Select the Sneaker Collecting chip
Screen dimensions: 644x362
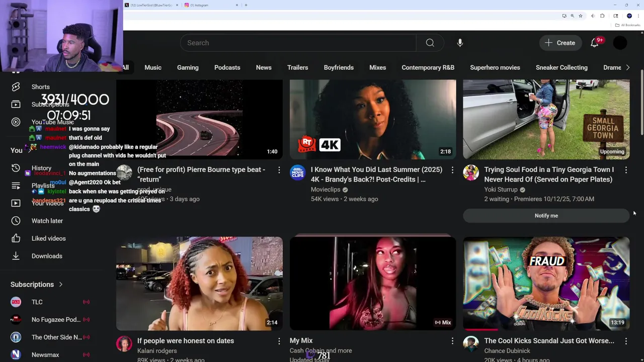[561, 67]
